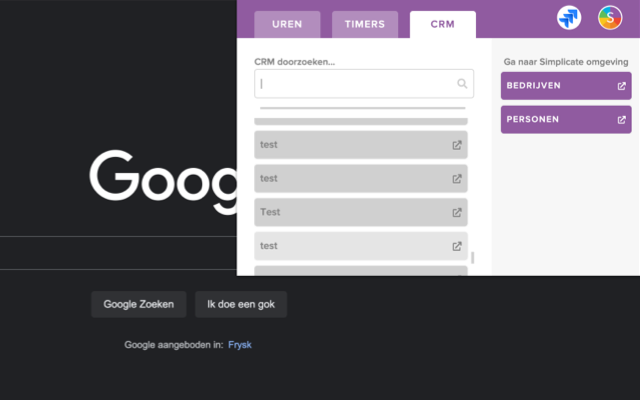This screenshot has height=400, width=640.
Task: Open external link icon on capitalized Test row
Action: tap(457, 212)
